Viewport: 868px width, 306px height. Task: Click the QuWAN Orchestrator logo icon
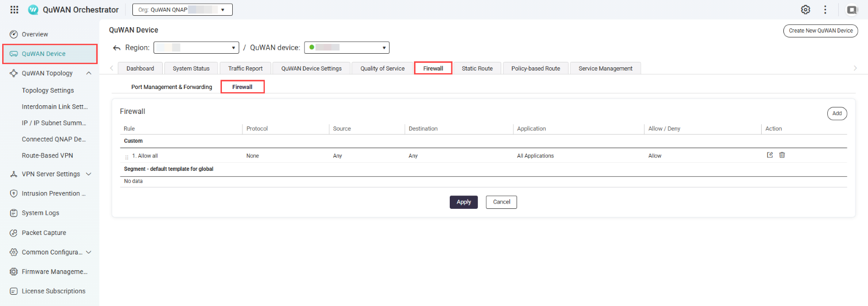click(x=33, y=10)
